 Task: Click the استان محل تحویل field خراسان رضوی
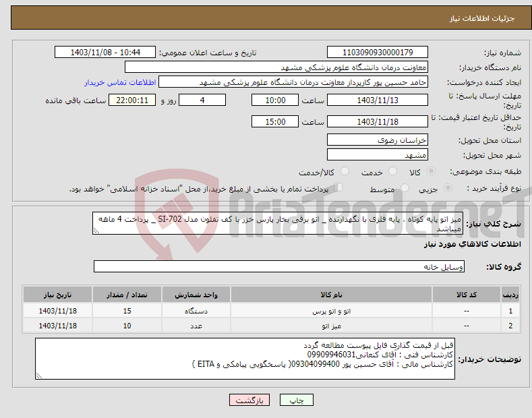(x=378, y=140)
